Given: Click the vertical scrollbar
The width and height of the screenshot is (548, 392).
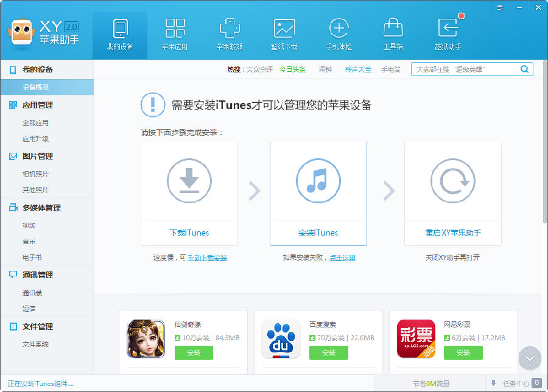Looking at the screenshot, I should click(545, 141).
